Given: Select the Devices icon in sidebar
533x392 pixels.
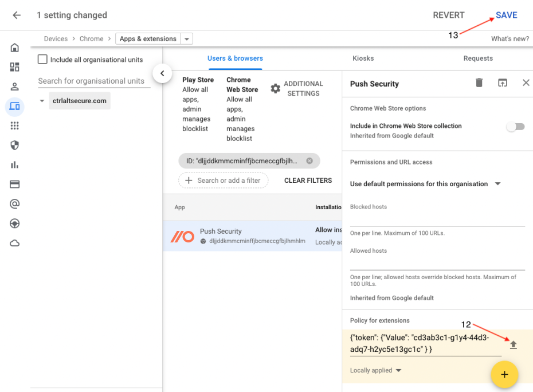Looking at the screenshot, I should click(15, 107).
